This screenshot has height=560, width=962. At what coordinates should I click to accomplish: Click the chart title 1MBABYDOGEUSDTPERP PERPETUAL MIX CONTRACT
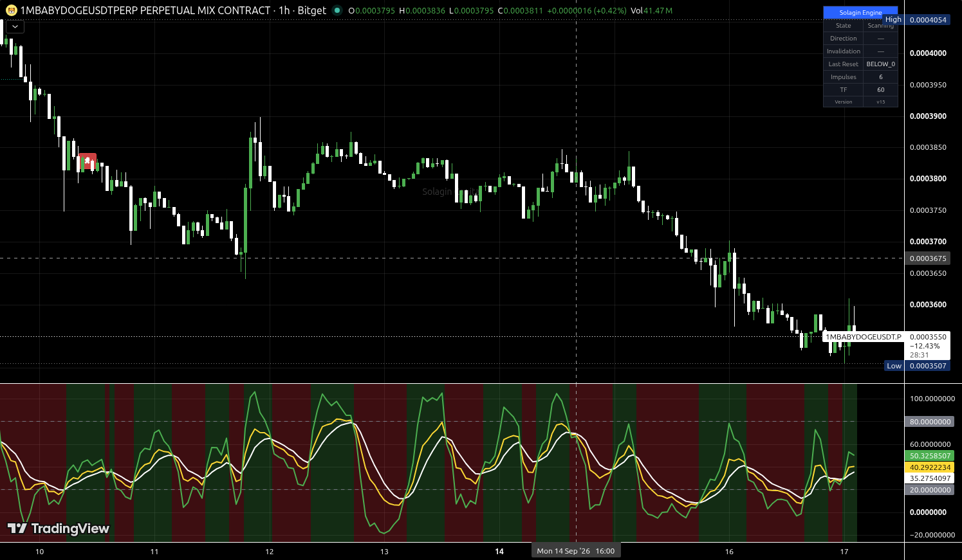click(145, 10)
